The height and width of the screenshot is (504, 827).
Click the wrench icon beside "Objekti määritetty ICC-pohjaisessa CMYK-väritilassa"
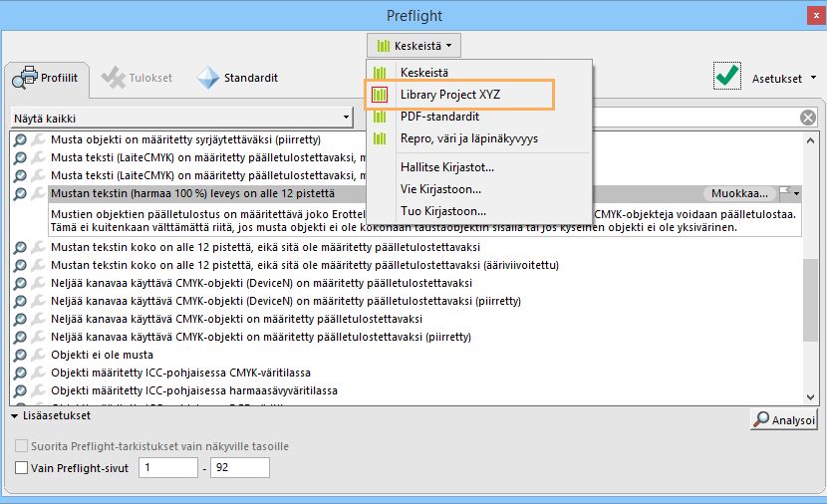(x=38, y=373)
